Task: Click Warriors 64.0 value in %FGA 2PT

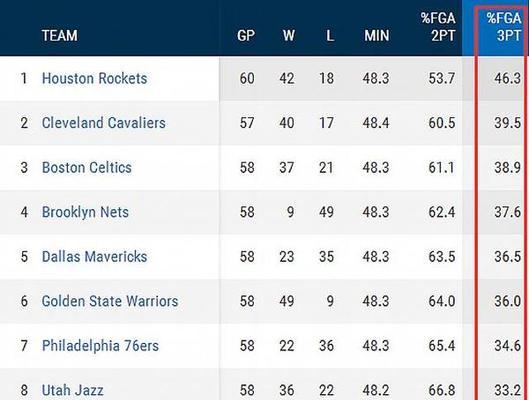Action: [x=442, y=301]
